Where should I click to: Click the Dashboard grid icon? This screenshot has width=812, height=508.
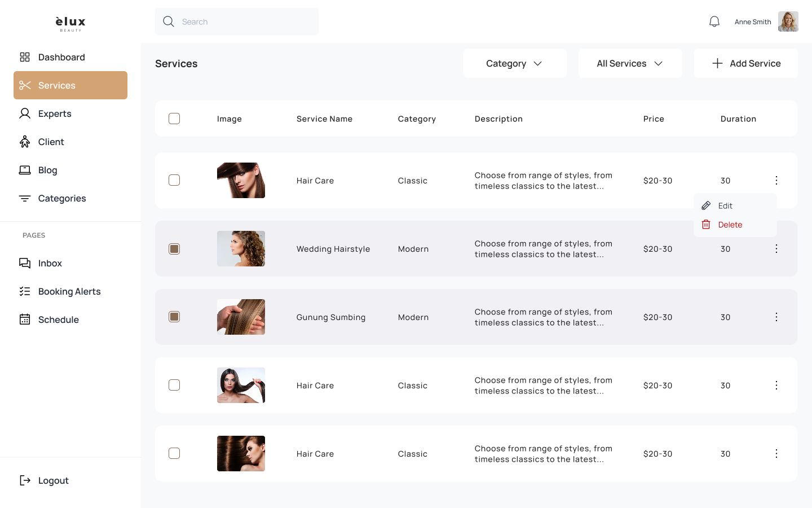pos(25,57)
